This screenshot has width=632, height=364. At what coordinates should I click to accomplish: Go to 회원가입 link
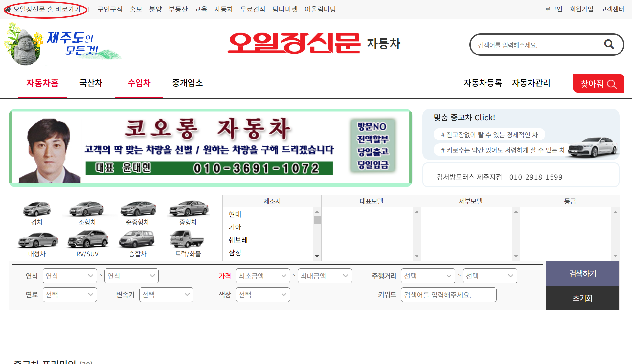[581, 9]
